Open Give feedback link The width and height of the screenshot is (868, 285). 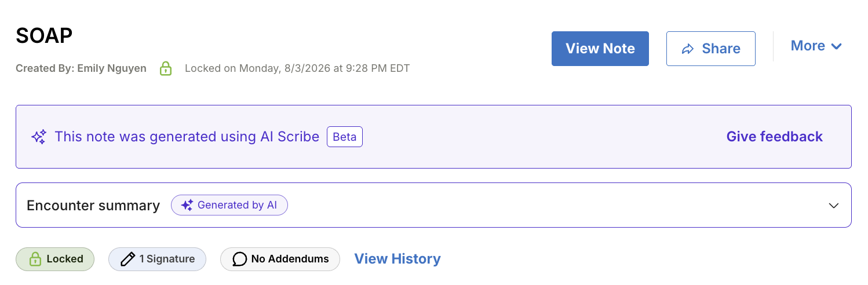point(775,137)
